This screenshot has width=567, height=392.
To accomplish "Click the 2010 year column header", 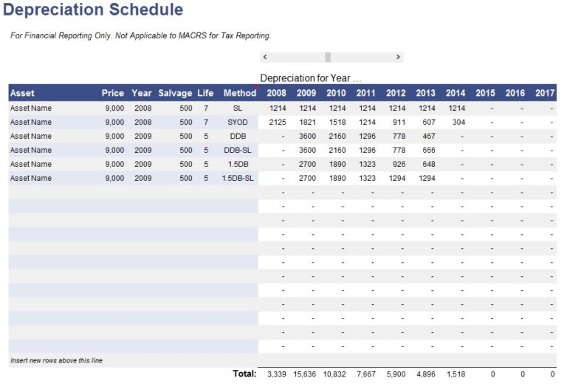I will pos(337,93).
